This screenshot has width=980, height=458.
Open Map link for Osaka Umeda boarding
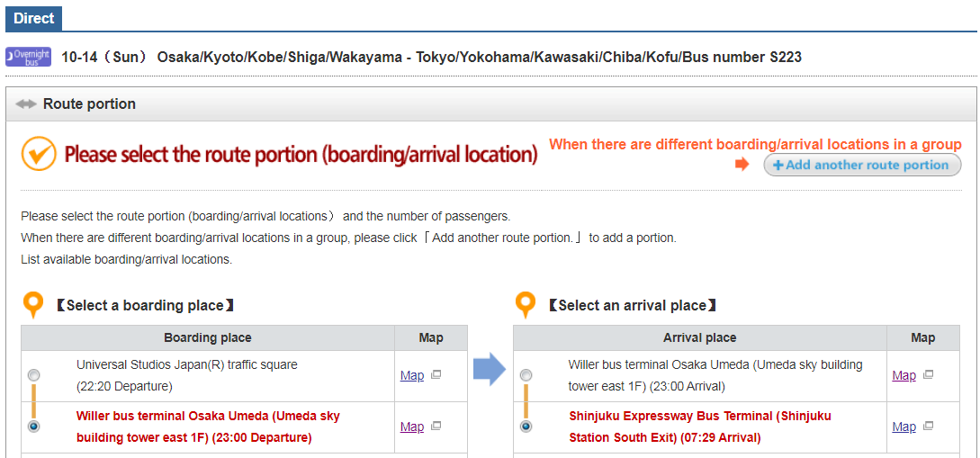coord(412,427)
